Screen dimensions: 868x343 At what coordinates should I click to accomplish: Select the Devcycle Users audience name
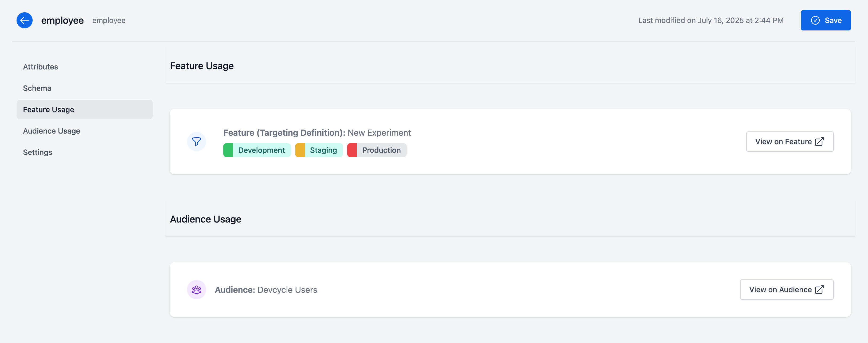[x=287, y=289]
